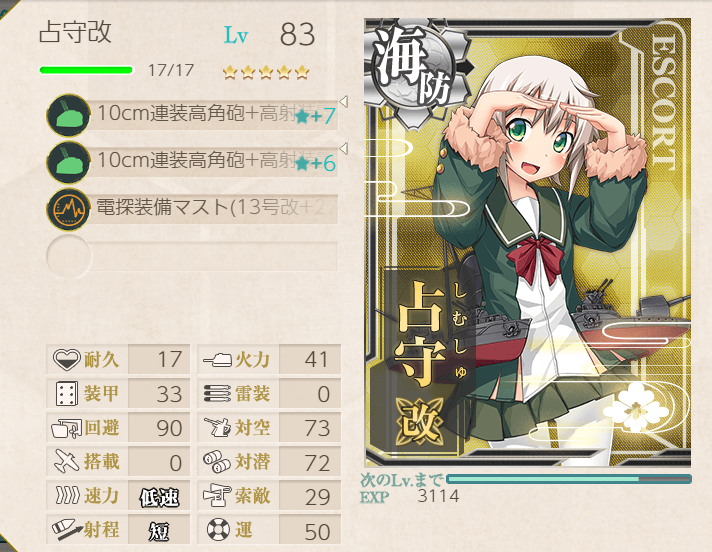Click the five-star rarity row
The width and height of the screenshot is (712, 552).
click(266, 72)
